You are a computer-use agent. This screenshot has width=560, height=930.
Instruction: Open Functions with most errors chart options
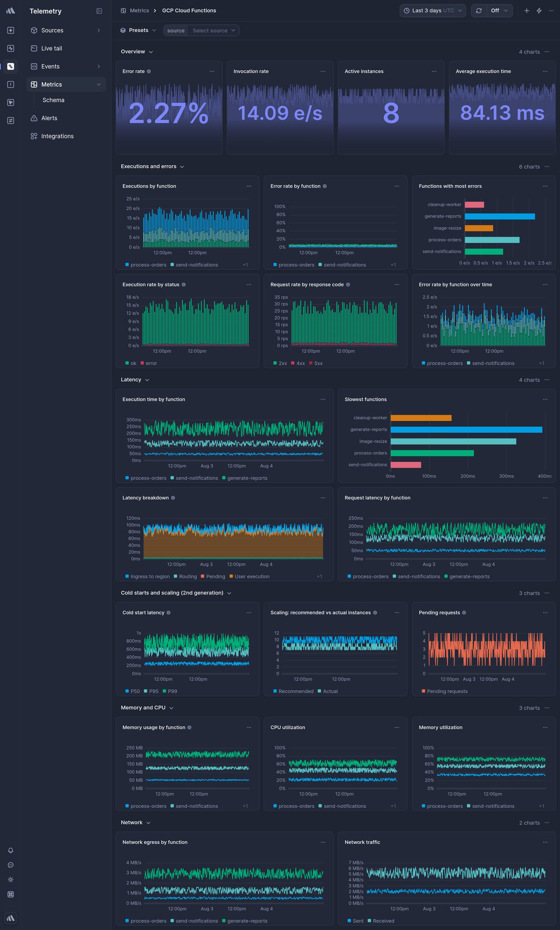[545, 186]
